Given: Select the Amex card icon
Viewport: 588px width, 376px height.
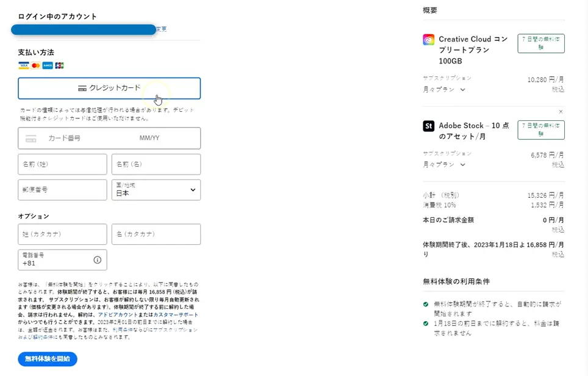Looking at the screenshot, I should [x=47, y=65].
